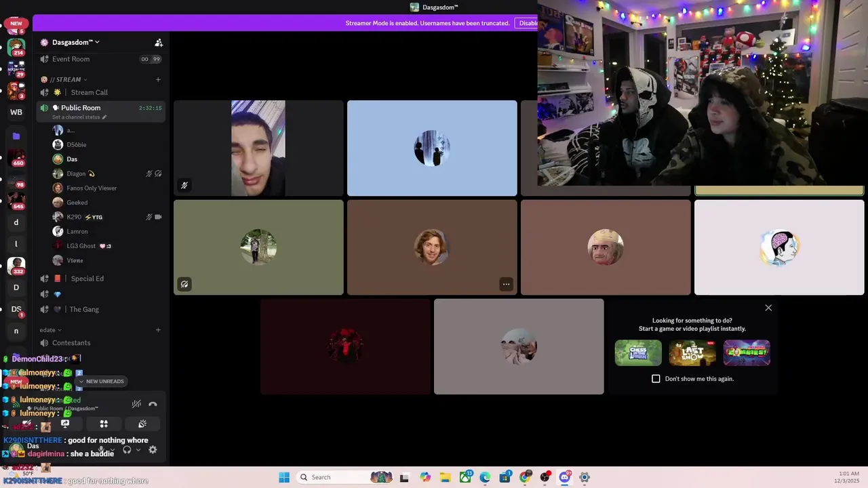This screenshot has width=868, height=488.
Task: Disconnect from the voice call
Action: (x=153, y=404)
